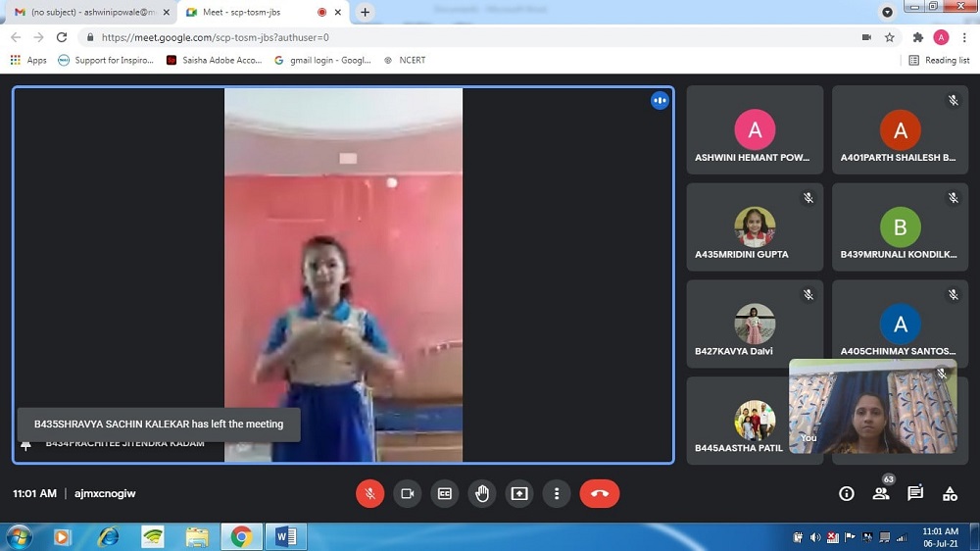
Task: Raise hand in the meeting
Action: (x=481, y=493)
